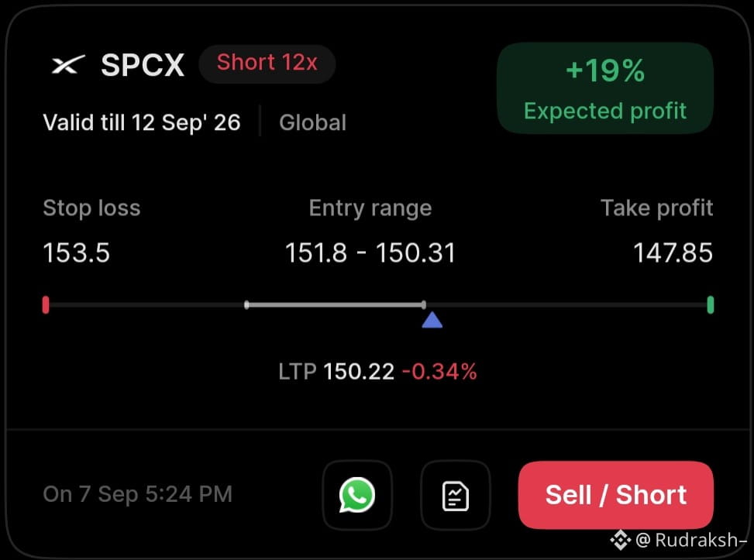754x560 pixels.
Task: Tap the Sell / Short button
Action: [615, 495]
